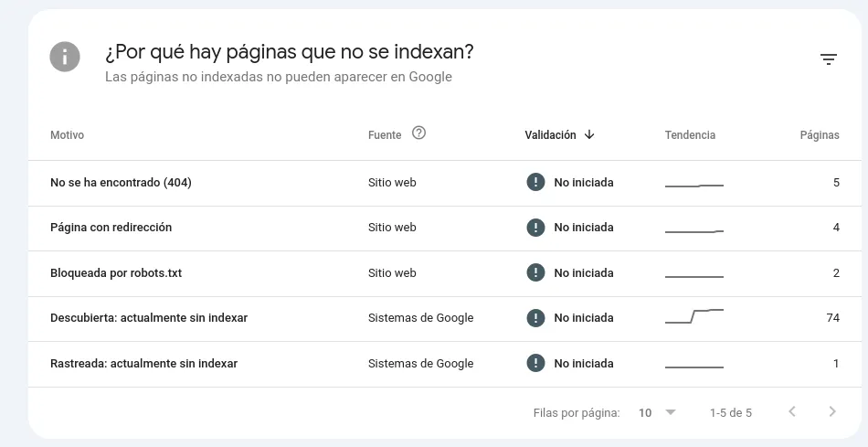Open Descubierta: actualmente sin indexar row

tap(445, 318)
